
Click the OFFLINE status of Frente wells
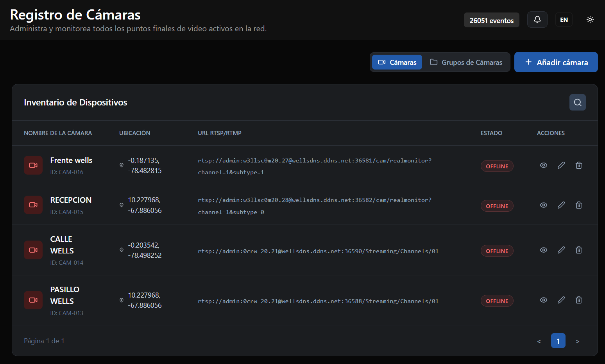tap(497, 166)
